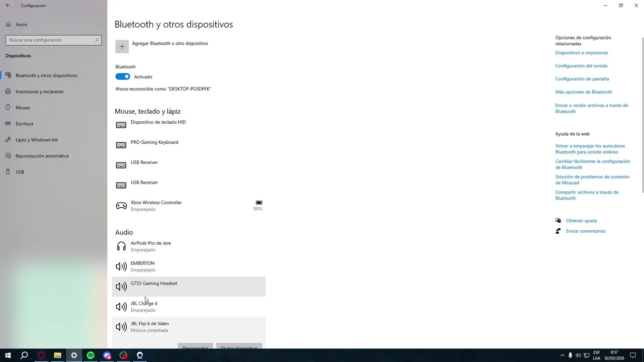
Task: Click headphones icon for AirPods Pro de Jere
Action: (x=121, y=246)
